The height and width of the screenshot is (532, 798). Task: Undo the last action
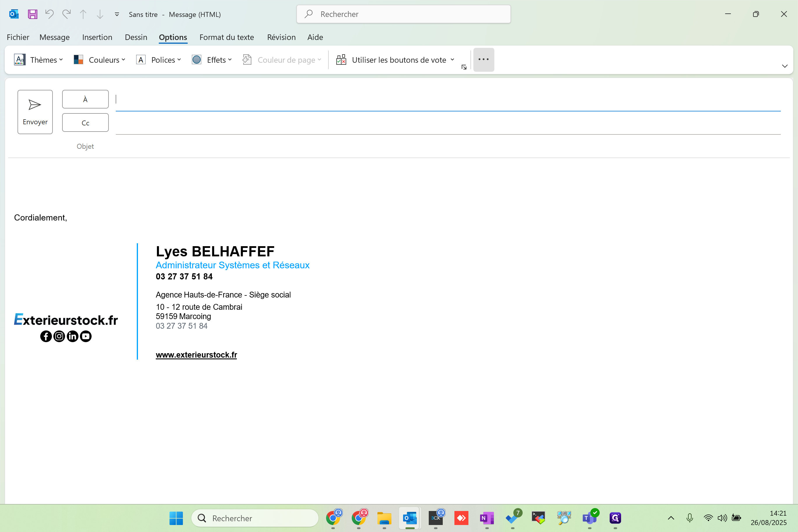(x=50, y=14)
